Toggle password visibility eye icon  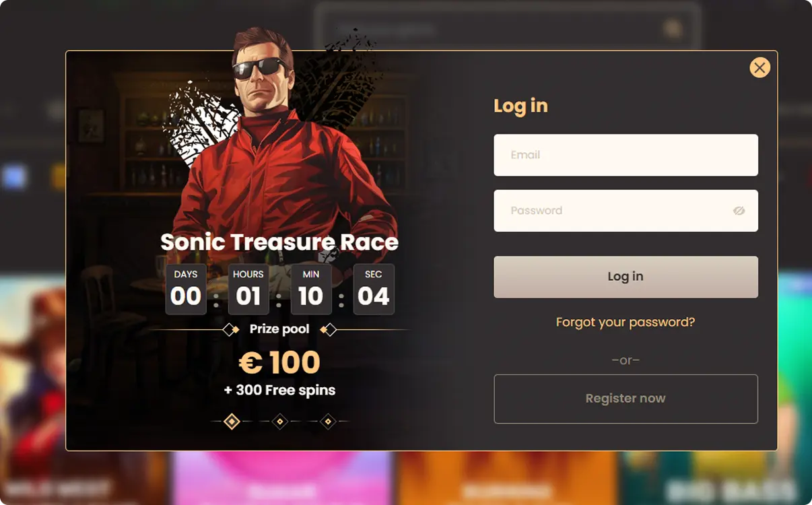(739, 211)
